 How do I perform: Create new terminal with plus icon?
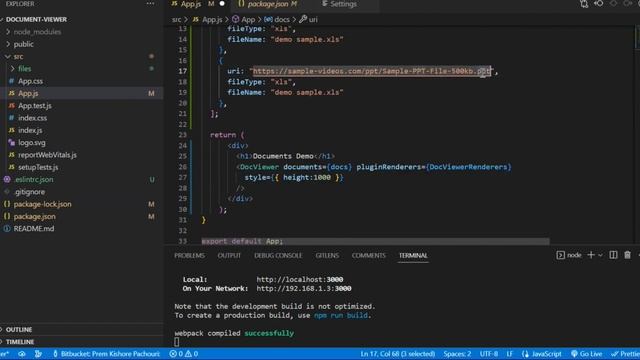[591, 255]
